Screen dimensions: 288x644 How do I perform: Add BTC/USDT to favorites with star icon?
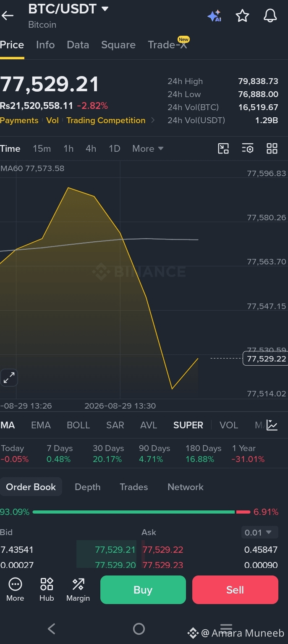coord(242,16)
